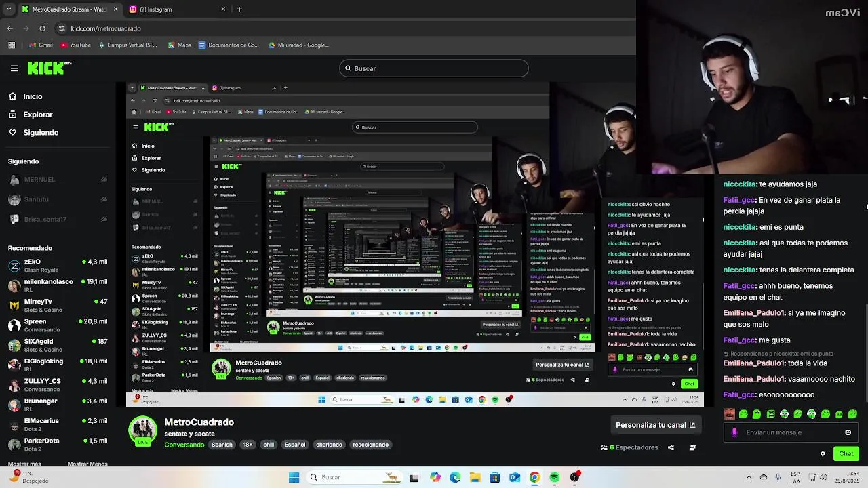Pick the mustached face emote
Viewport: 868px width, 488px height.
click(730, 413)
